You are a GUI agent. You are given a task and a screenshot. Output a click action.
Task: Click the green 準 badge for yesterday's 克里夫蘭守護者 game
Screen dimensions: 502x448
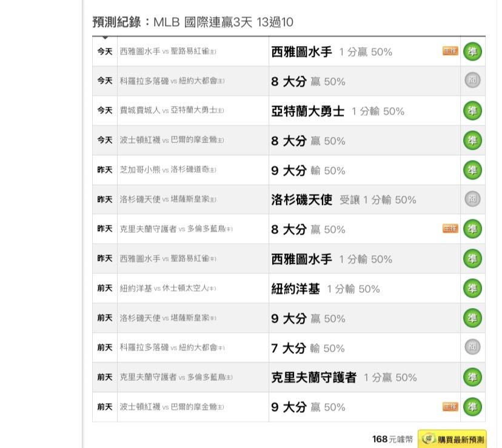click(472, 229)
